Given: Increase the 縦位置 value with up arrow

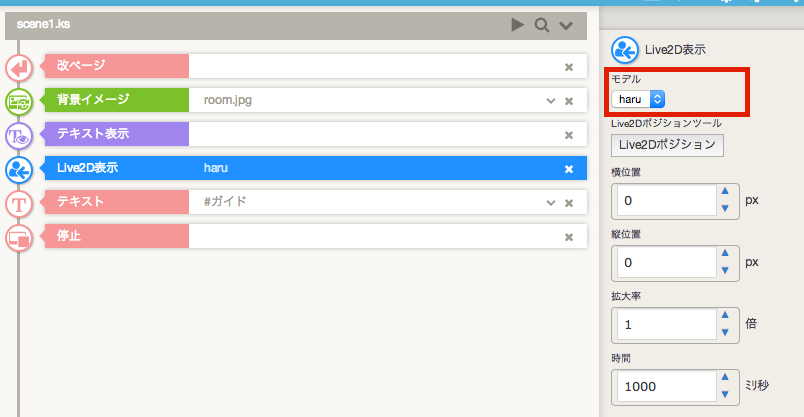Looking at the screenshot, I should click(725, 255).
